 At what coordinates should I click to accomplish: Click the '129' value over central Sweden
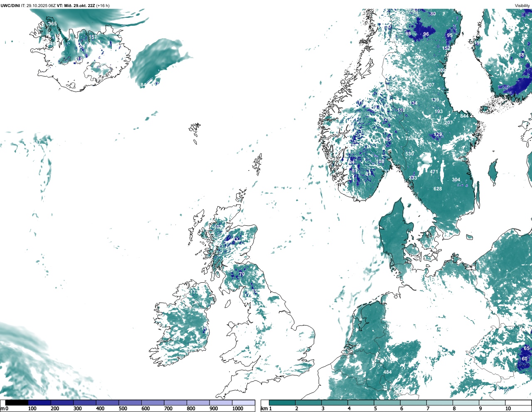438,134
